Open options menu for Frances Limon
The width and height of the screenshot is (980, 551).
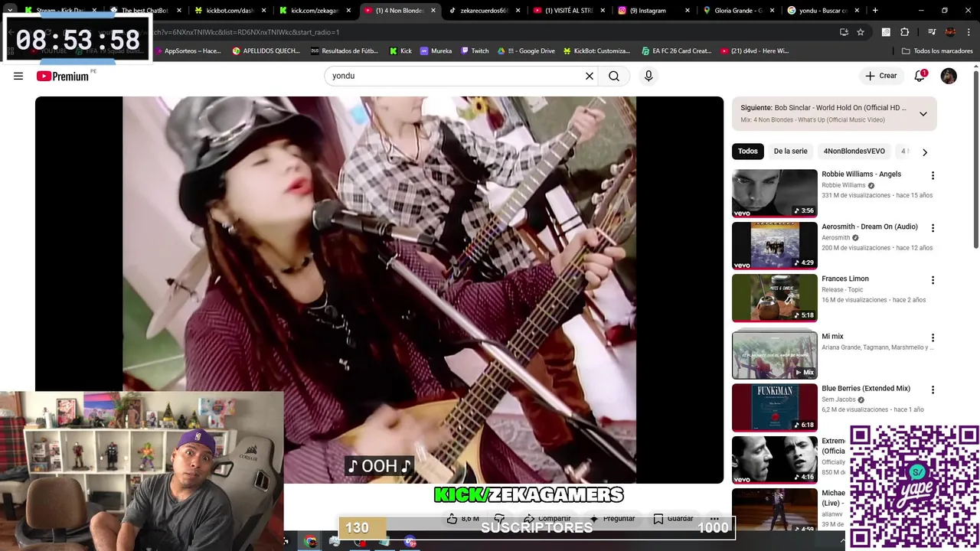(x=933, y=280)
